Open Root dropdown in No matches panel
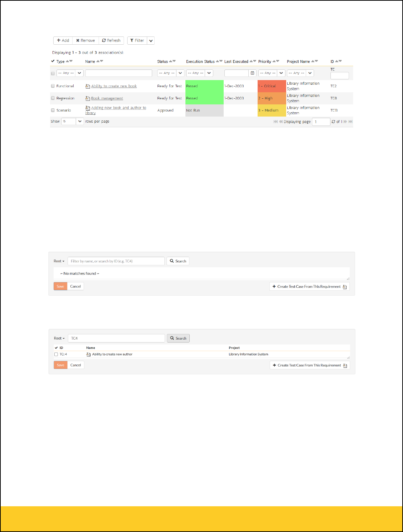The image size is (403, 532). pos(59,261)
